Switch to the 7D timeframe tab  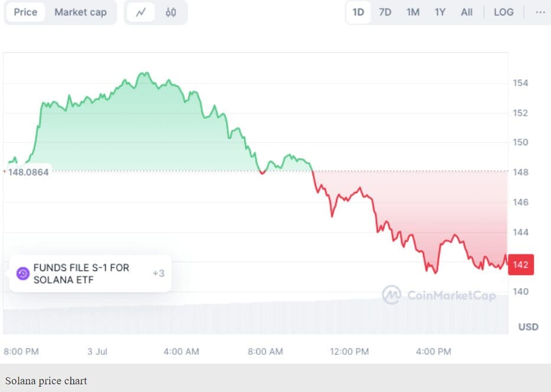384,12
